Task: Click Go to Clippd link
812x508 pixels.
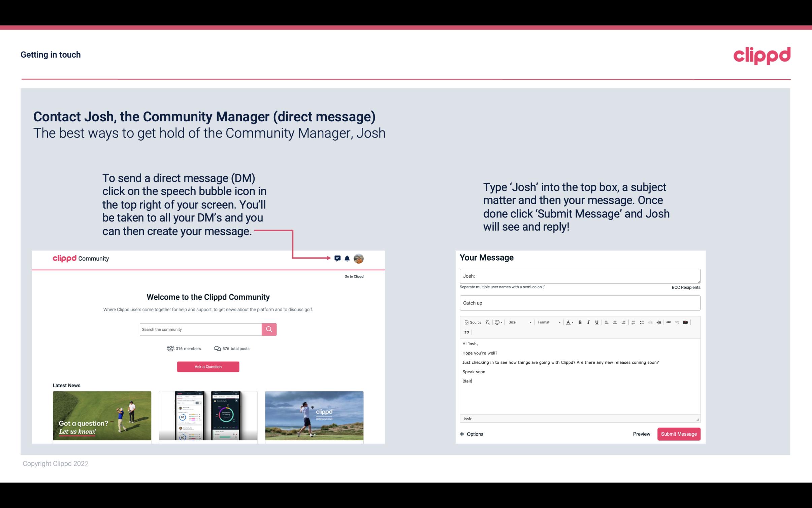Action: [x=354, y=276]
